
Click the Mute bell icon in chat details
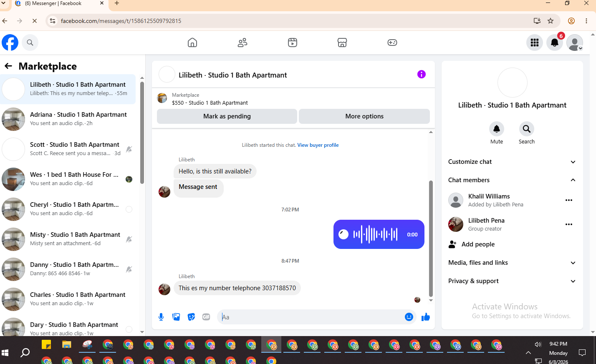pyautogui.click(x=497, y=129)
